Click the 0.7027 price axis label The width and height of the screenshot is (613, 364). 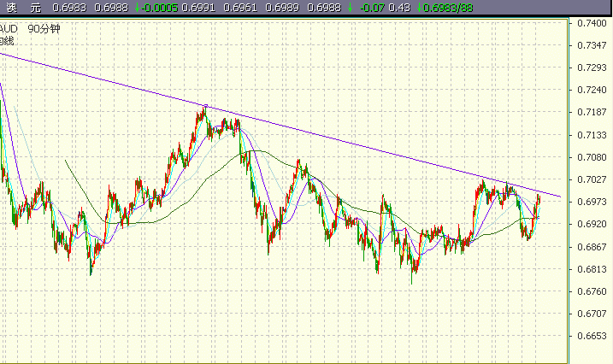tap(592, 179)
